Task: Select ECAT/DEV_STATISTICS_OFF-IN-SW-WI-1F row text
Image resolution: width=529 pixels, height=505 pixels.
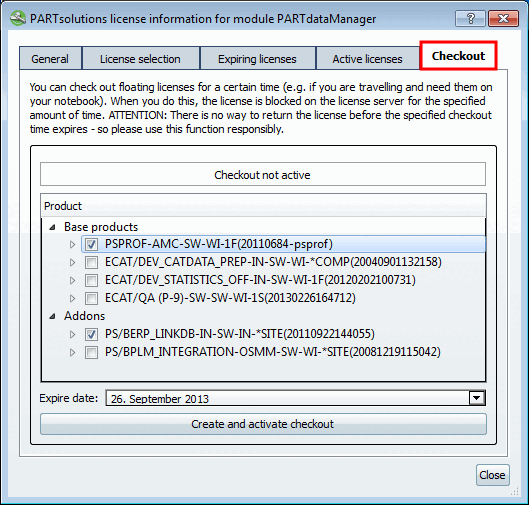Action: point(260,280)
